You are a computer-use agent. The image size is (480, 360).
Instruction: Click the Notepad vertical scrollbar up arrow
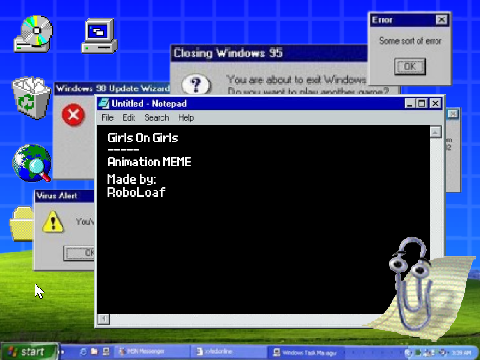pyautogui.click(x=435, y=132)
